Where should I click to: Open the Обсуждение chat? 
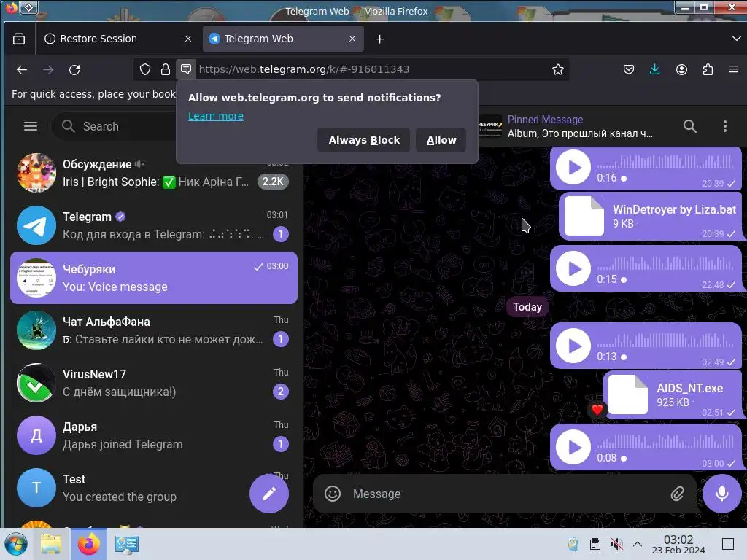[153, 173]
